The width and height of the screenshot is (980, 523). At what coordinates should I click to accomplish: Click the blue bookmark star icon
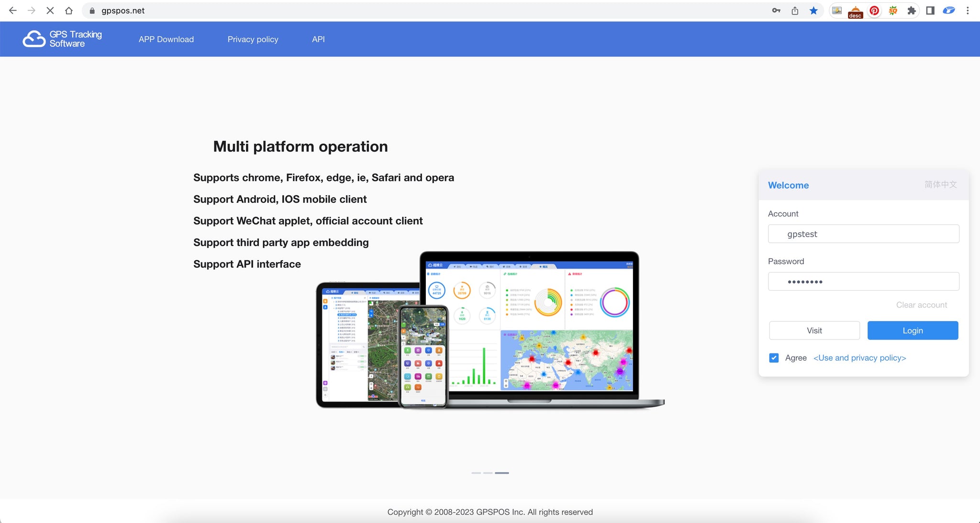pyautogui.click(x=813, y=11)
